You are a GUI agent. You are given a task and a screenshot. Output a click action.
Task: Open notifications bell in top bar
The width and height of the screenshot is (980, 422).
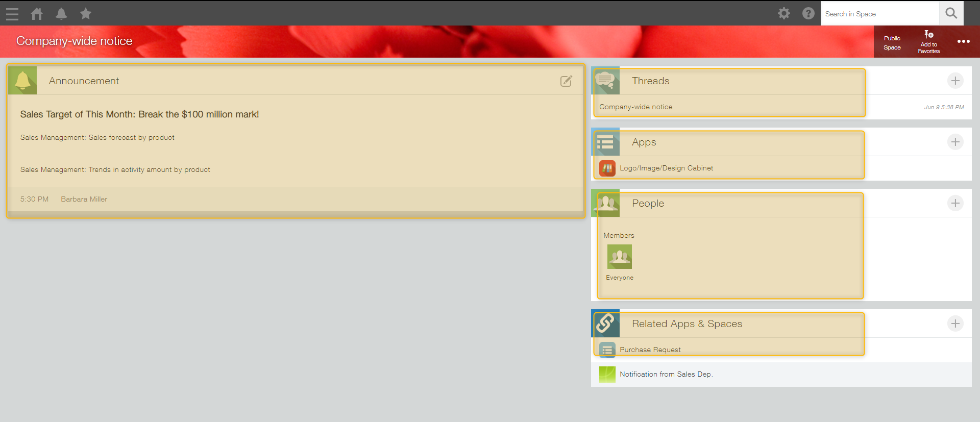(61, 14)
